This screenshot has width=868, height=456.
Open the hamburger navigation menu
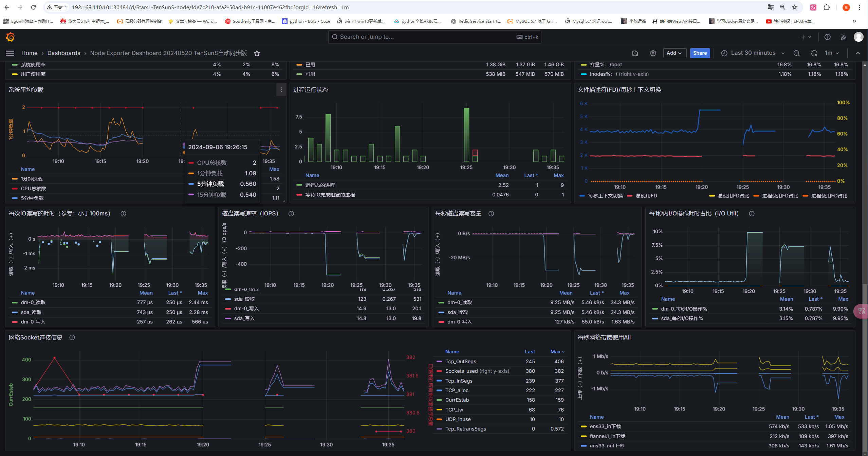point(10,53)
